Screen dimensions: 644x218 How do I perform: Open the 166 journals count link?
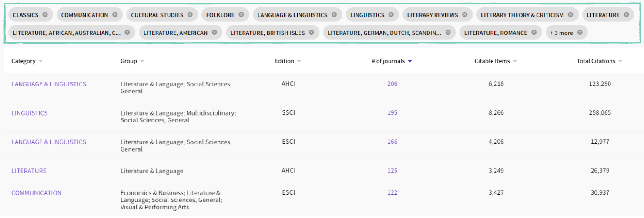point(392,142)
